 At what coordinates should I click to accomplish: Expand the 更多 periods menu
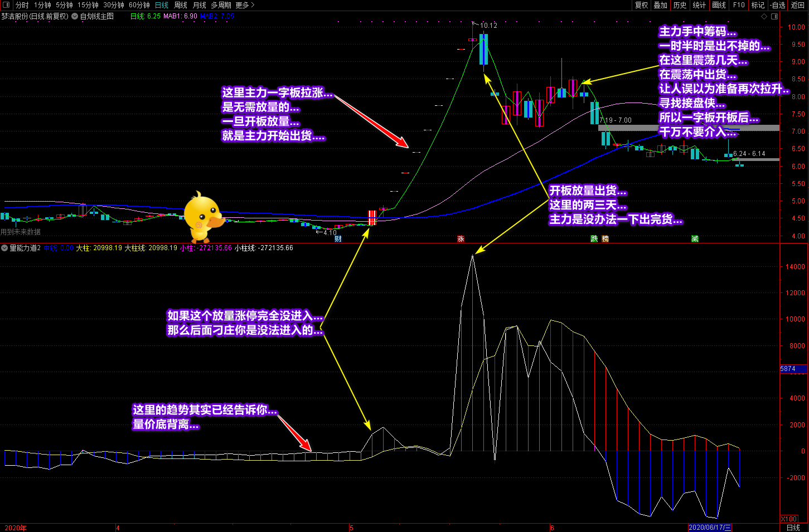pos(245,5)
